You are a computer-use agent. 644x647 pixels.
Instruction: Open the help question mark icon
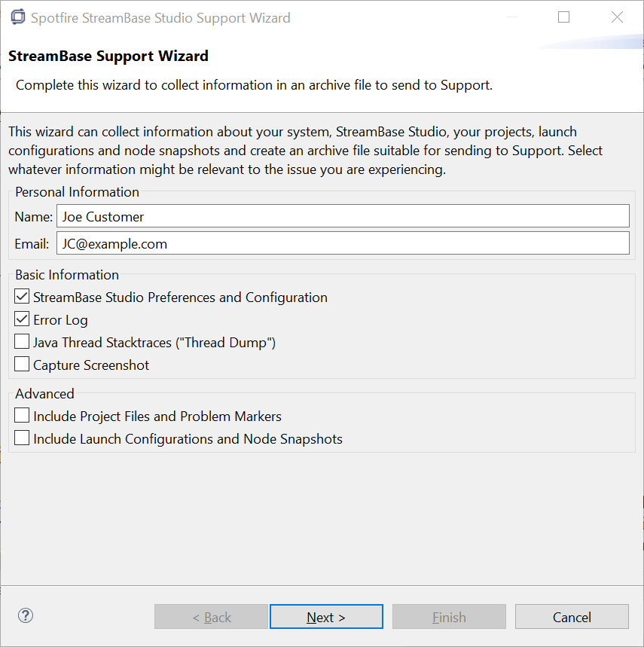pos(26,615)
